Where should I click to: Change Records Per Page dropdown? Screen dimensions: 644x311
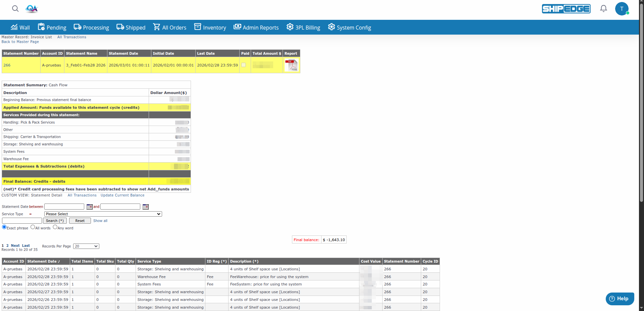tap(86, 246)
